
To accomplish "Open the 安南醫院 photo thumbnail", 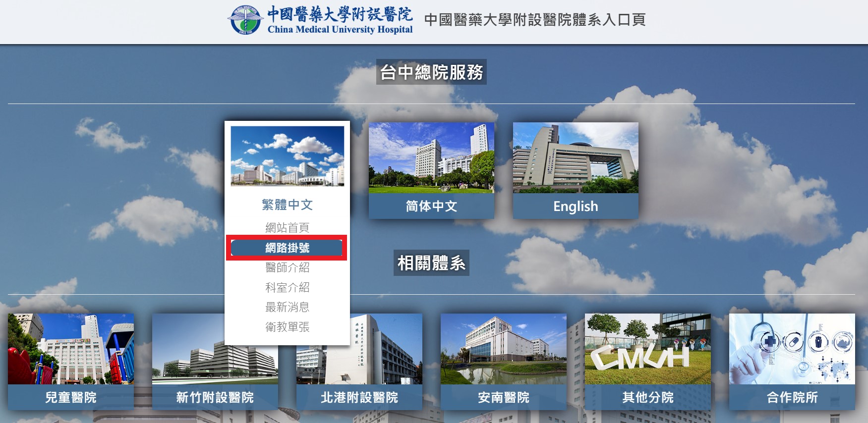I will [x=504, y=349].
